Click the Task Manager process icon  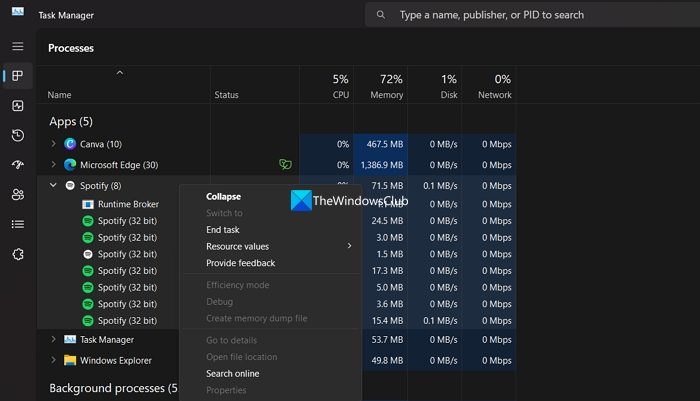click(70, 339)
